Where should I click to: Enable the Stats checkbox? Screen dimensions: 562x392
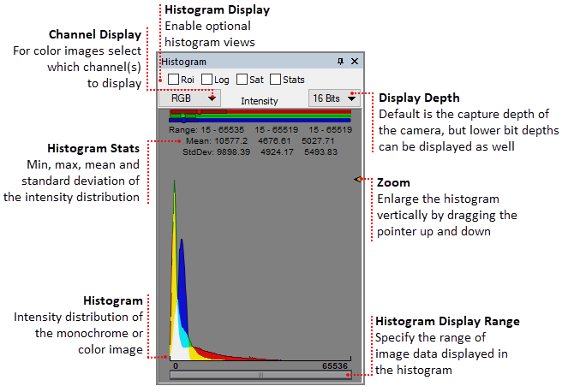[275, 80]
